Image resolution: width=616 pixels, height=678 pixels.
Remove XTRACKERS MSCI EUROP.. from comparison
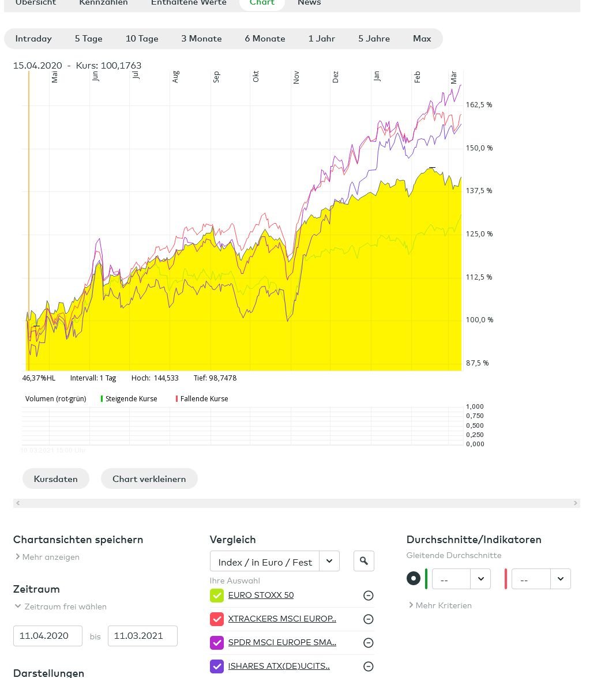point(368,619)
